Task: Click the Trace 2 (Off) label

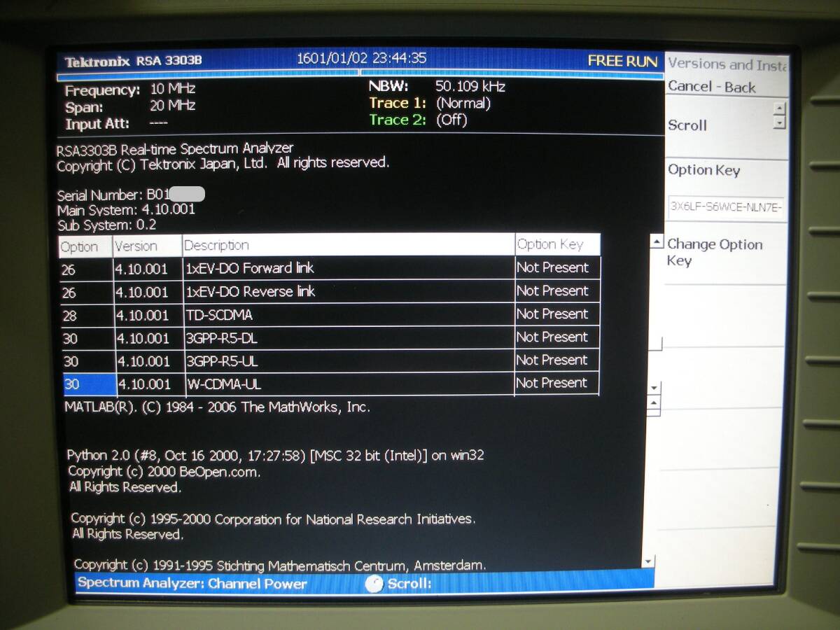Action: pyautogui.click(x=418, y=120)
